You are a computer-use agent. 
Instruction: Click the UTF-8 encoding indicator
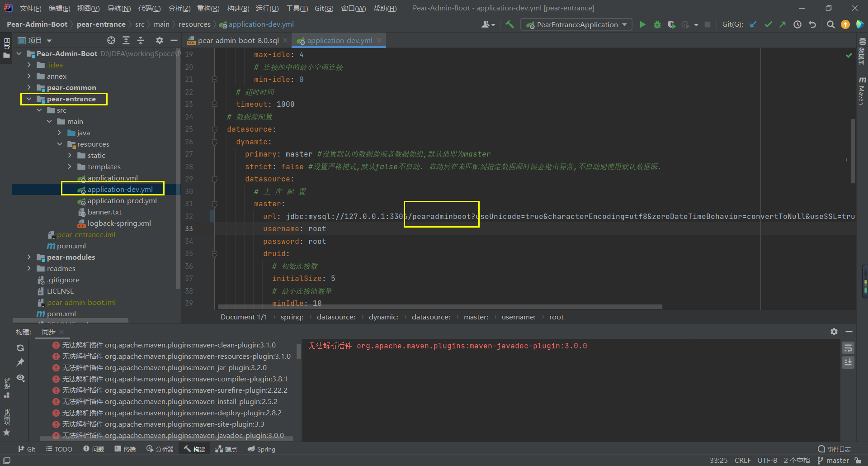[767, 460]
